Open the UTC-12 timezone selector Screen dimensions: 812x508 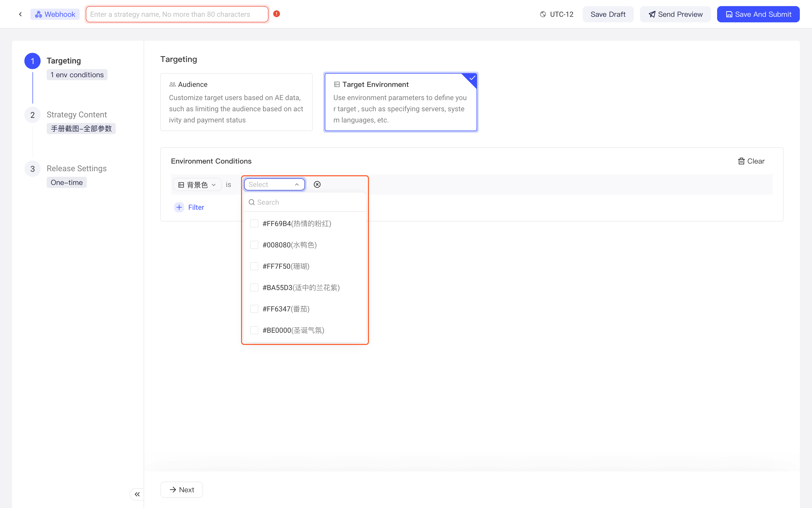coord(557,14)
